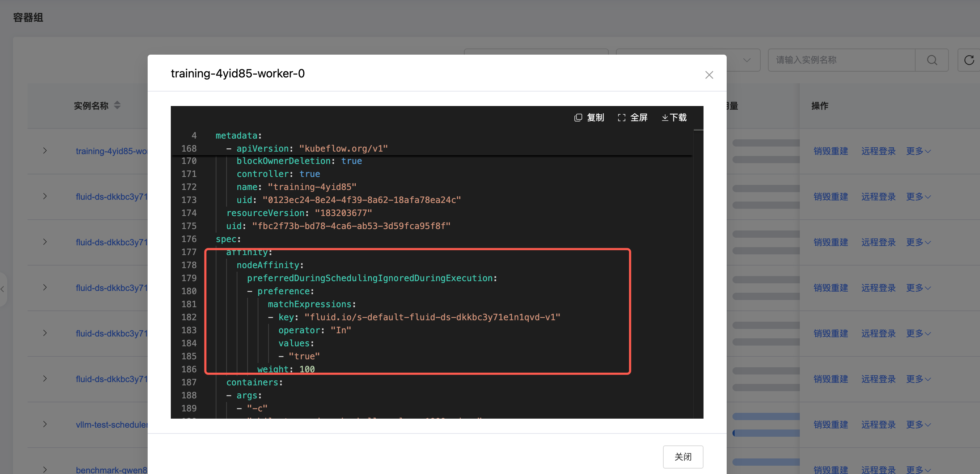Viewport: 980px width, 474px height.
Task: Click the refresh icon at top right
Action: [968, 60]
